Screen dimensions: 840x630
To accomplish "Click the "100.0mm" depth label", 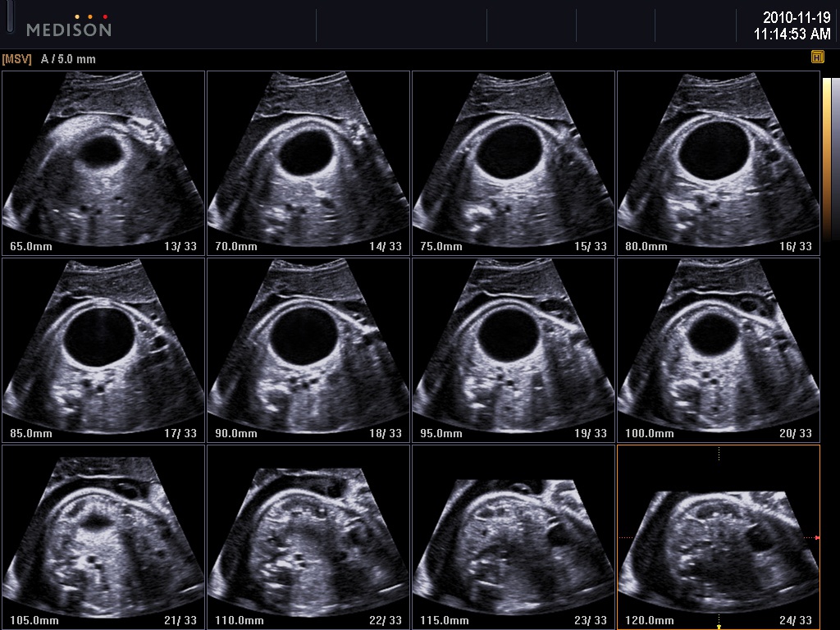I will point(650,433).
